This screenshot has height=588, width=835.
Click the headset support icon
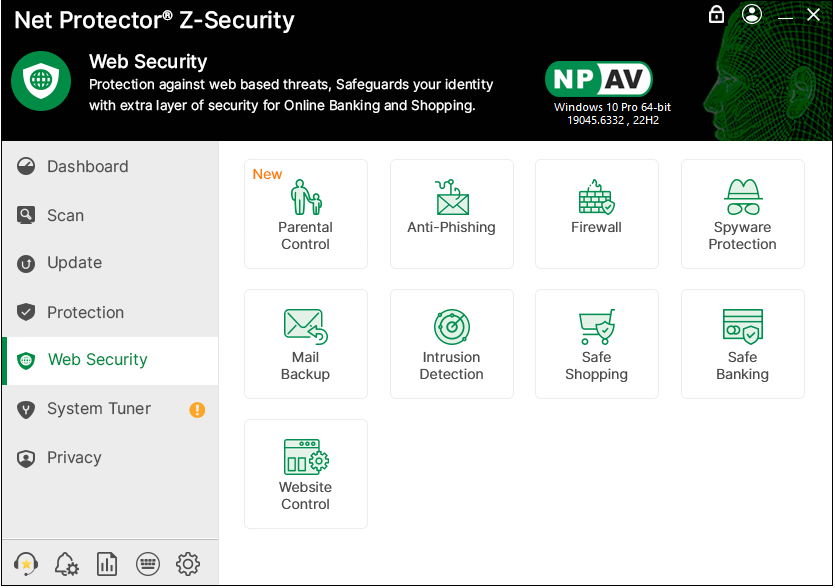click(x=27, y=564)
